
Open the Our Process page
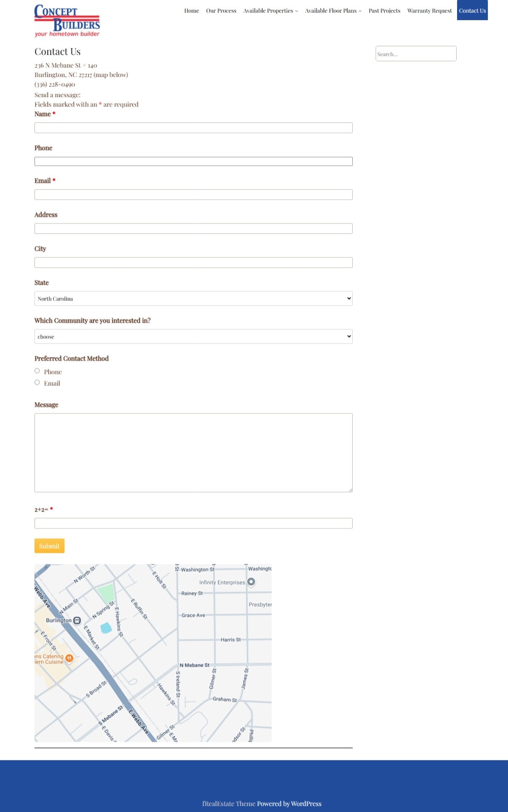221,11
